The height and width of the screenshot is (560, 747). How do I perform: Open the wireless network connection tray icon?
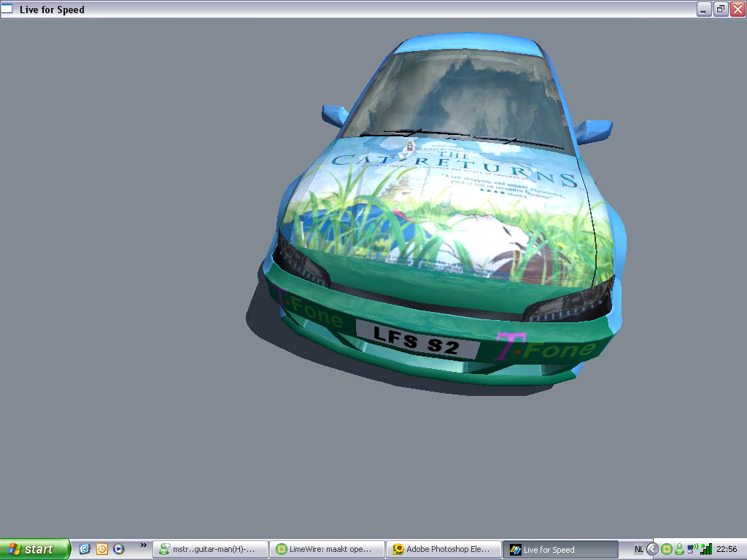tap(693, 549)
